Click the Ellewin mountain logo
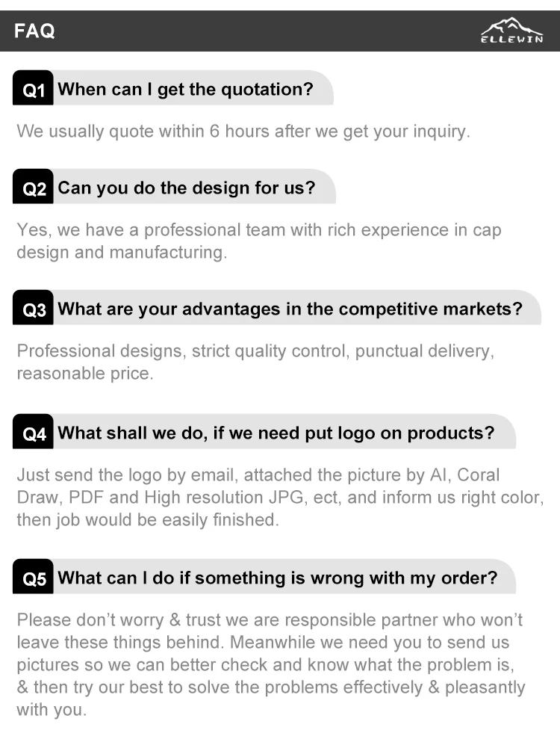This screenshot has height=742, width=560. click(511, 31)
